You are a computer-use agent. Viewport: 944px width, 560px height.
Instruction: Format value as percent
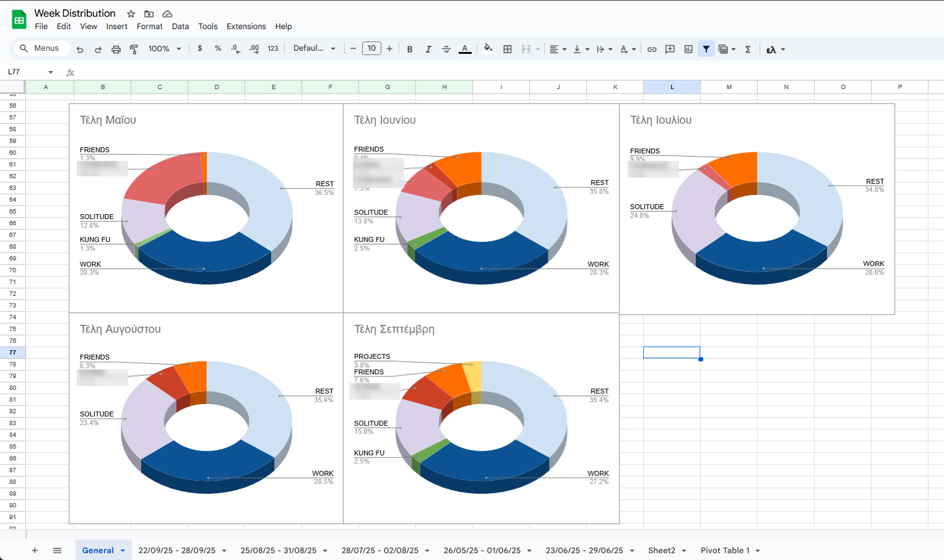218,48
